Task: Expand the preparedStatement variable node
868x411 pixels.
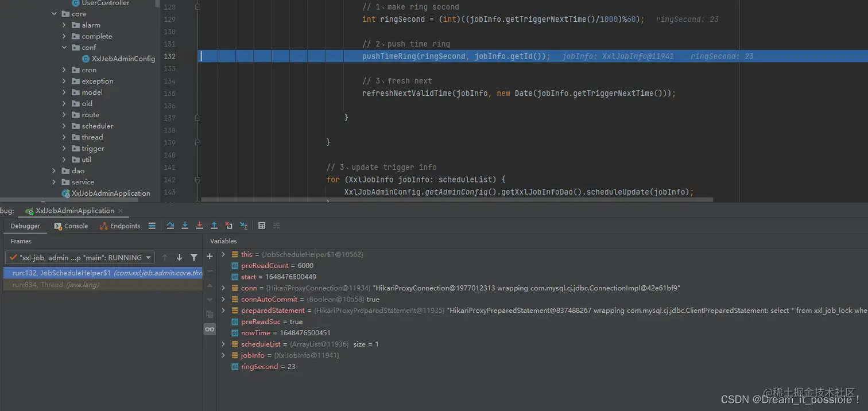Action: coord(223,311)
